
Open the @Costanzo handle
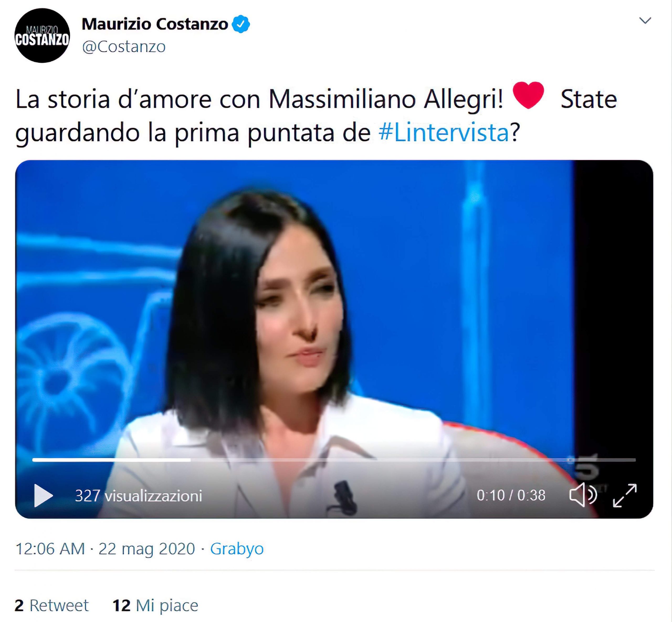point(124,46)
